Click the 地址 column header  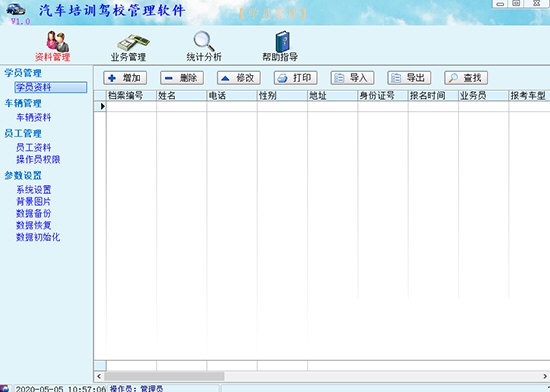[x=333, y=96]
